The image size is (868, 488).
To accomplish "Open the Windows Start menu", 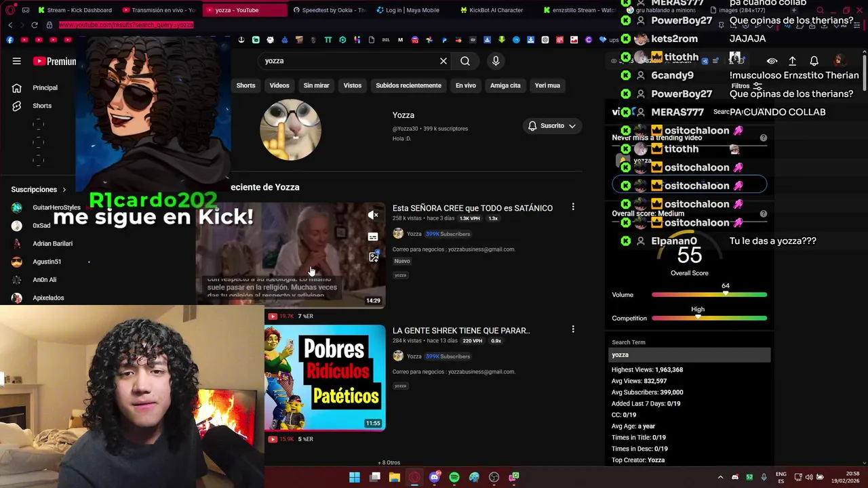I will [x=355, y=477].
